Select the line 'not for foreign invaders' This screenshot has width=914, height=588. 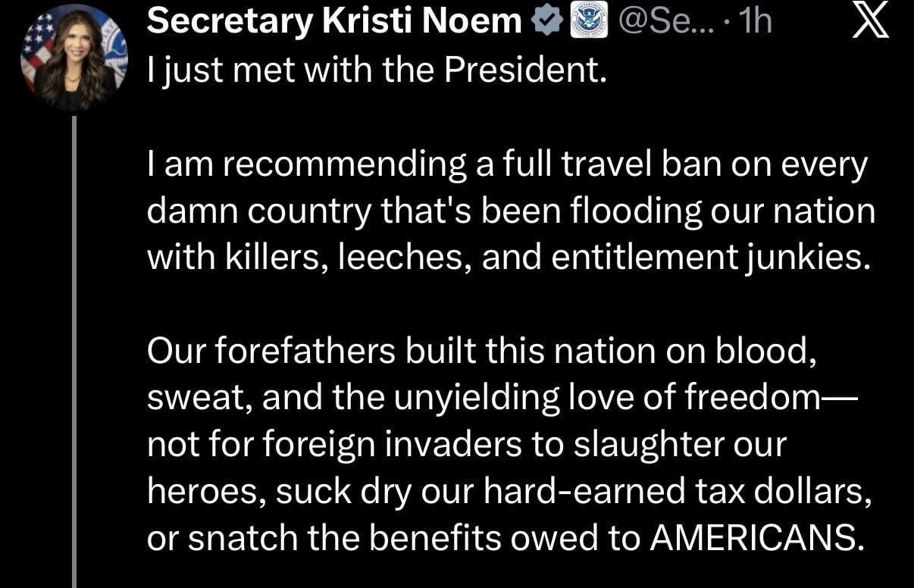coord(466,444)
